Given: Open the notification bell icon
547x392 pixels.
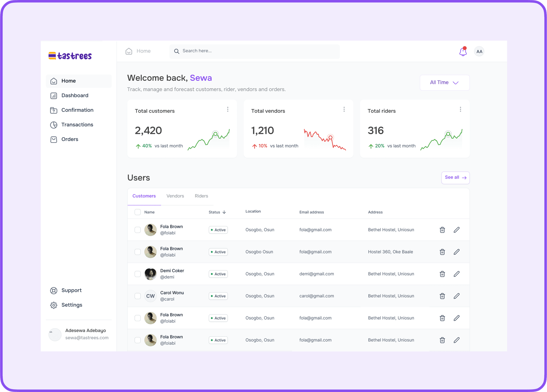Looking at the screenshot, I should click(x=463, y=52).
